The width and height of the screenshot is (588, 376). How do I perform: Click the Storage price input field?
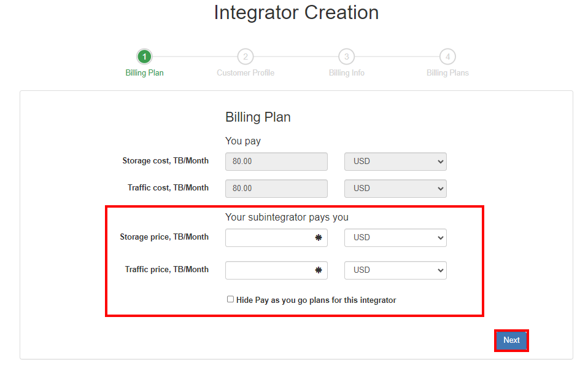click(276, 238)
